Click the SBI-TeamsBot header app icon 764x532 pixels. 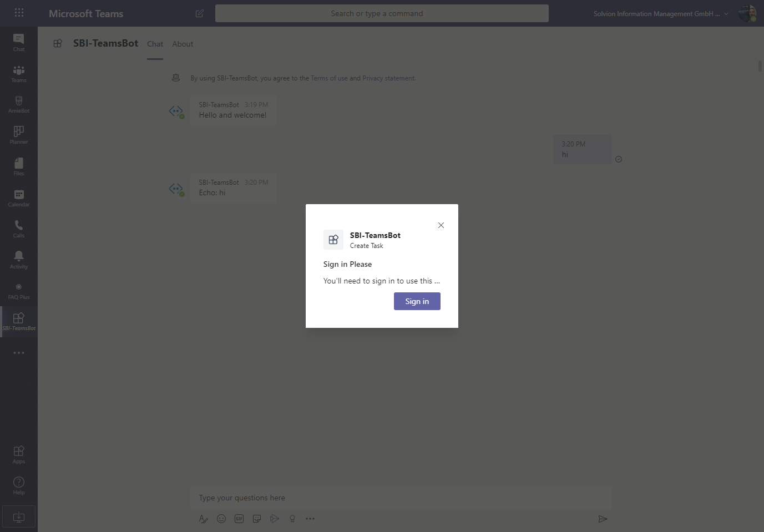coord(58,43)
